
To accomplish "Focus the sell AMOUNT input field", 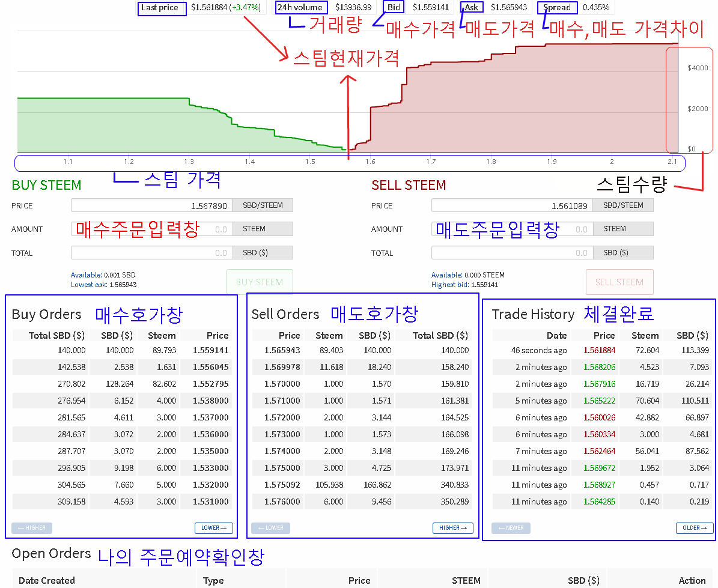I will point(512,229).
